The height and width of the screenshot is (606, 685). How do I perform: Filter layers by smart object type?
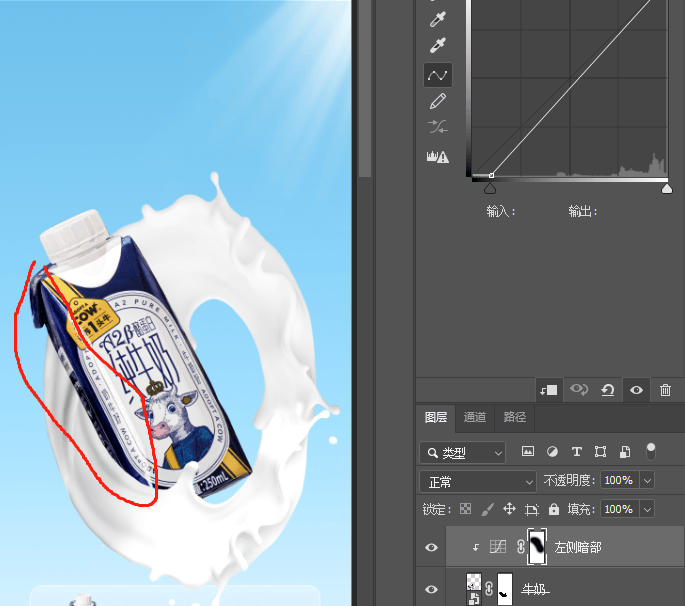(x=625, y=452)
